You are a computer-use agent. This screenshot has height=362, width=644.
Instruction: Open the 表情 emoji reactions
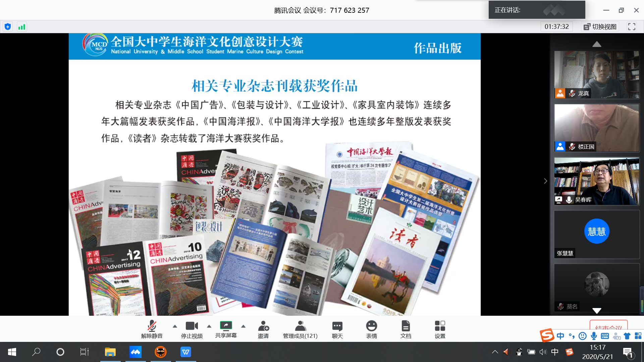click(x=371, y=329)
